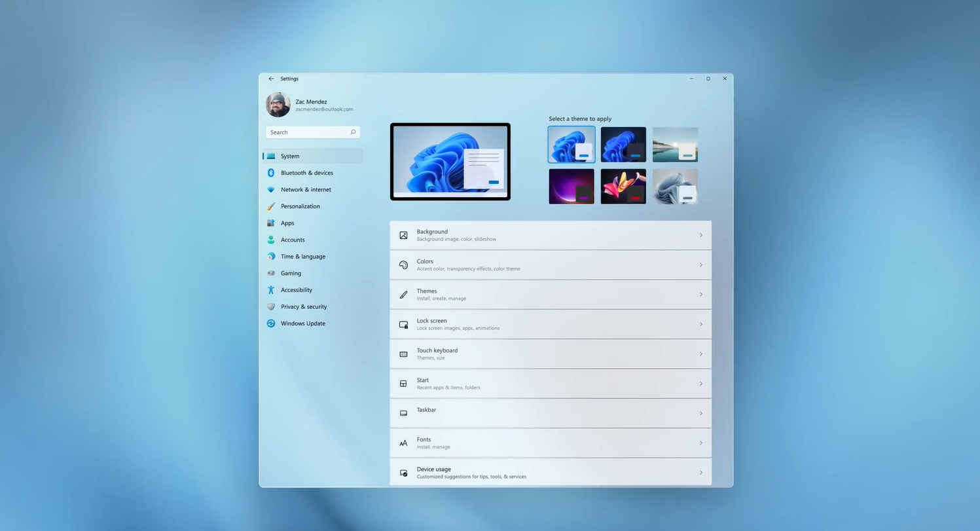Expand the Background row chevron
This screenshot has height=531, width=980.
[701, 235]
